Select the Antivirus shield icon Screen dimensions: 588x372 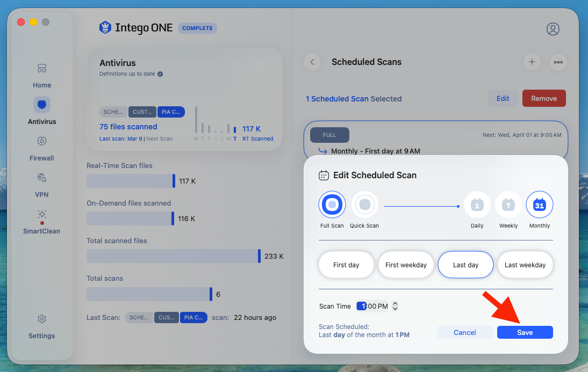(42, 105)
